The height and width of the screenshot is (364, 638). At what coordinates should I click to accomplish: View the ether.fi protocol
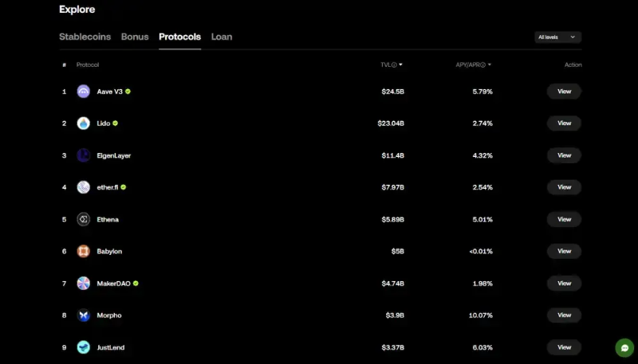(564, 187)
